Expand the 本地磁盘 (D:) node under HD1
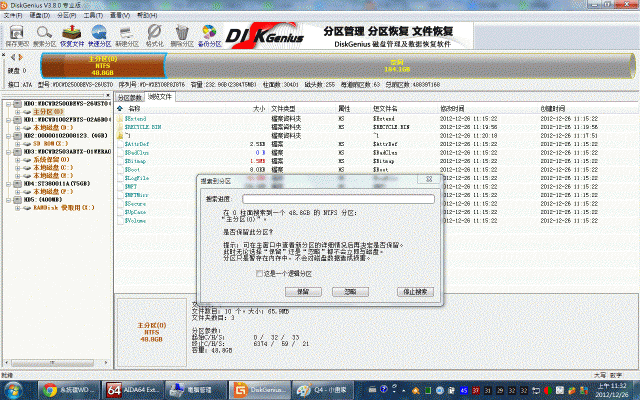Screen dimensions: 640x400 click(x=18, y=128)
